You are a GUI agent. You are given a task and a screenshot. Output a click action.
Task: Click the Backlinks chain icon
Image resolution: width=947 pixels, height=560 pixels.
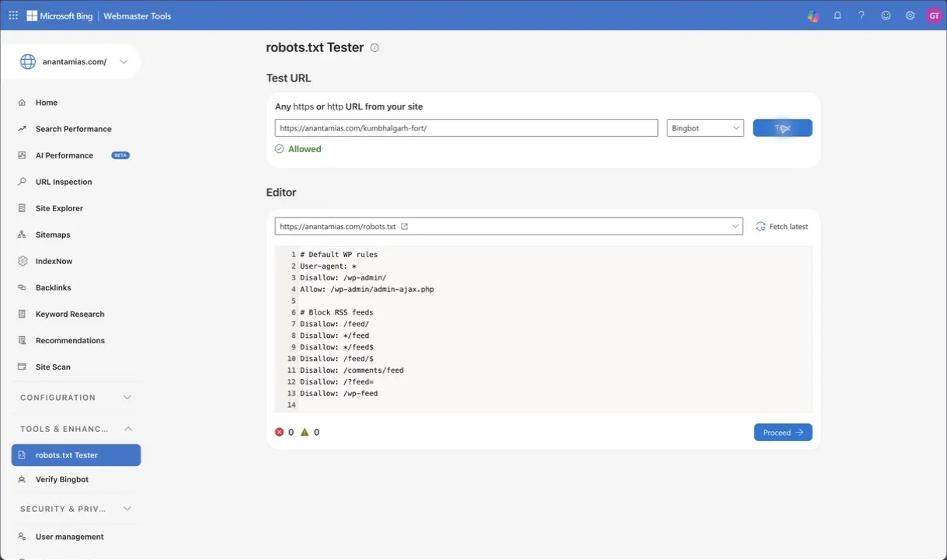pos(22,287)
